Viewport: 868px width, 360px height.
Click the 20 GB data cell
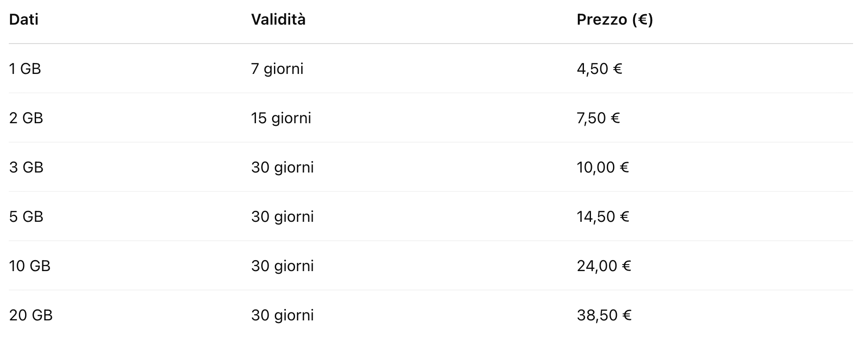(x=31, y=316)
